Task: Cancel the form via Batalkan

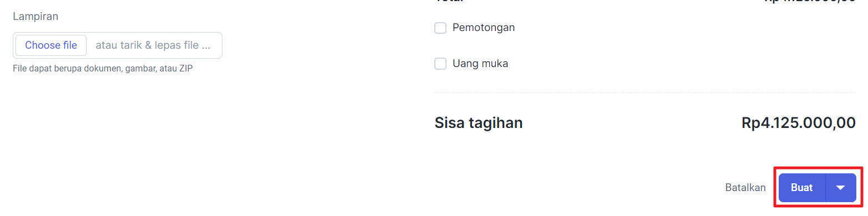Action: pyautogui.click(x=745, y=188)
